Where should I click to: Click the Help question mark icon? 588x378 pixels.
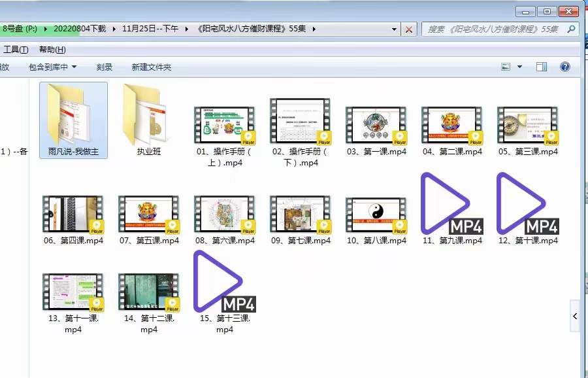564,66
